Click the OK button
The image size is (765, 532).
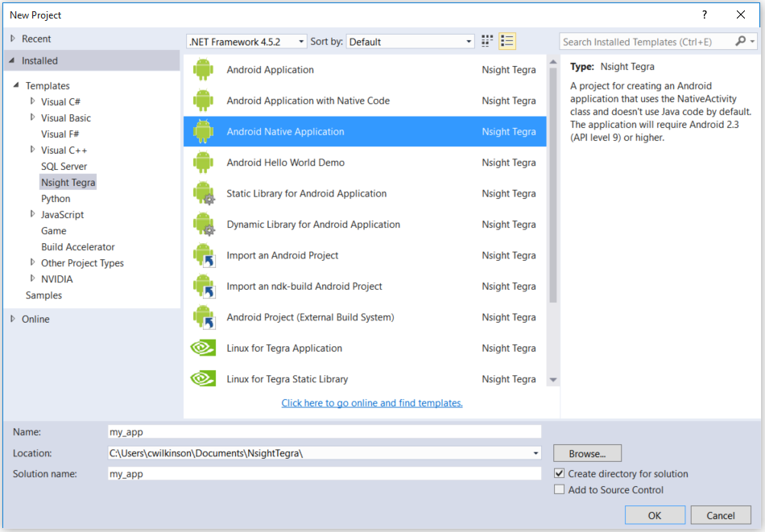(655, 515)
